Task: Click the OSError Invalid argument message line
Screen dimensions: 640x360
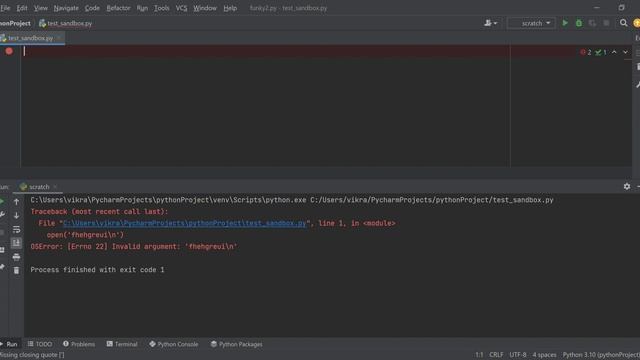Action: coord(133,247)
